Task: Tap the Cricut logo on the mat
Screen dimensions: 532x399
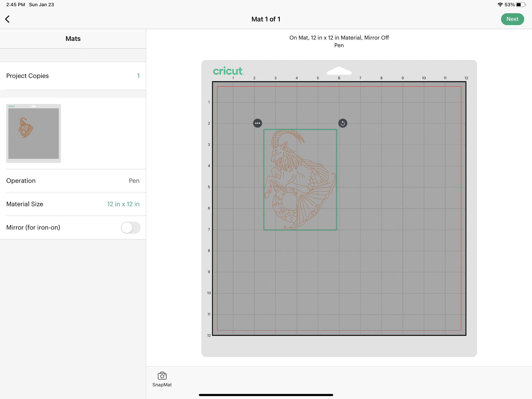Action: tap(228, 71)
